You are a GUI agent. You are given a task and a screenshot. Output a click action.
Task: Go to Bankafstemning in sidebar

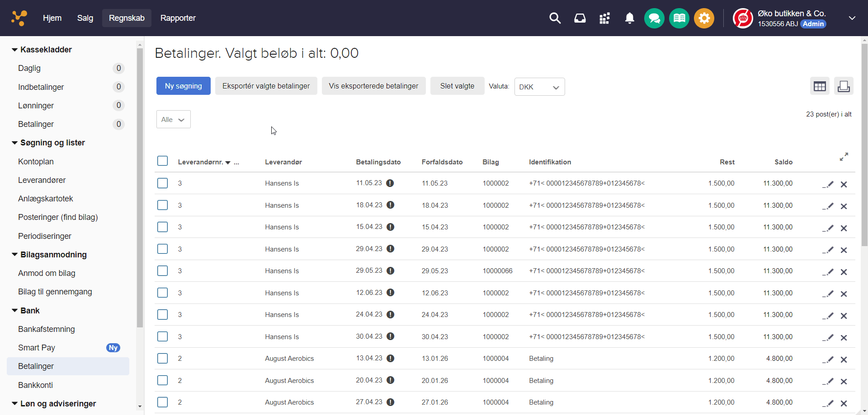click(x=47, y=329)
